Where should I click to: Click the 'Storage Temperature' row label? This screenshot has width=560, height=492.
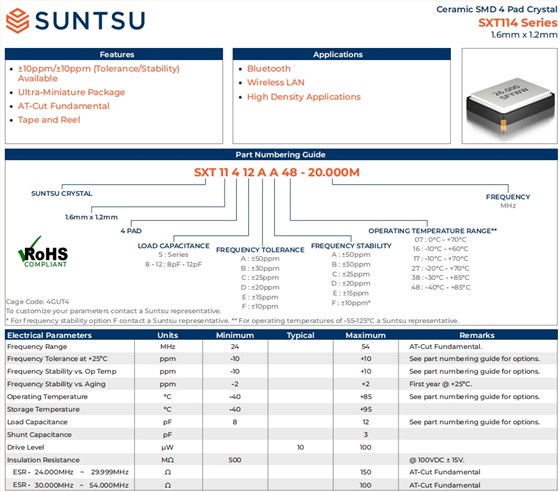click(43, 410)
